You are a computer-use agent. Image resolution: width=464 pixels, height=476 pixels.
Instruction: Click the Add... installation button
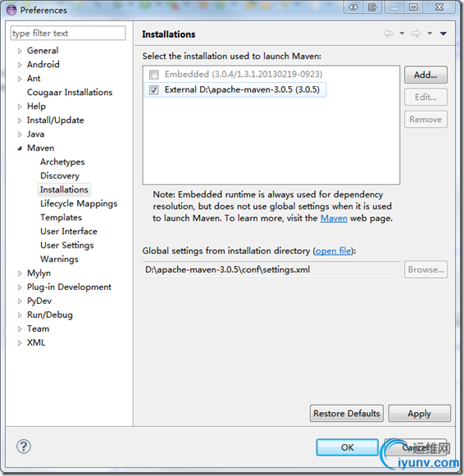425,75
